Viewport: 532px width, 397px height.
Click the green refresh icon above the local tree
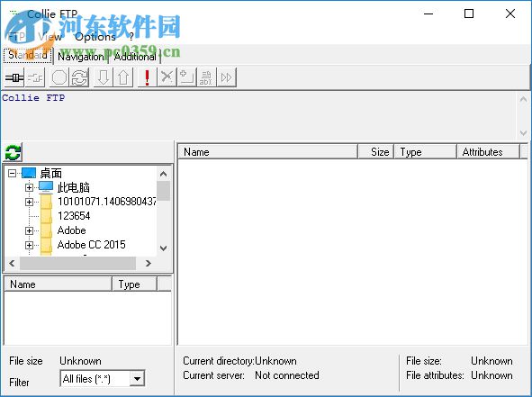[13, 152]
